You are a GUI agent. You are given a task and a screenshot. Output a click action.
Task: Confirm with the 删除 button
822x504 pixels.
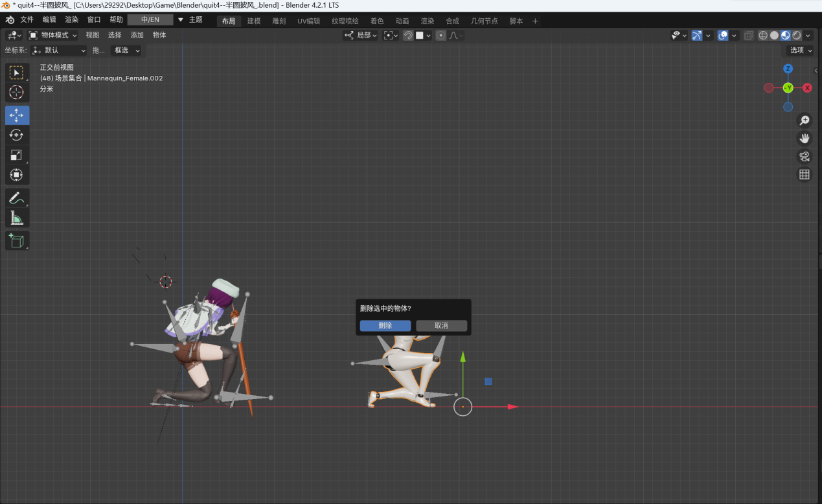point(385,325)
